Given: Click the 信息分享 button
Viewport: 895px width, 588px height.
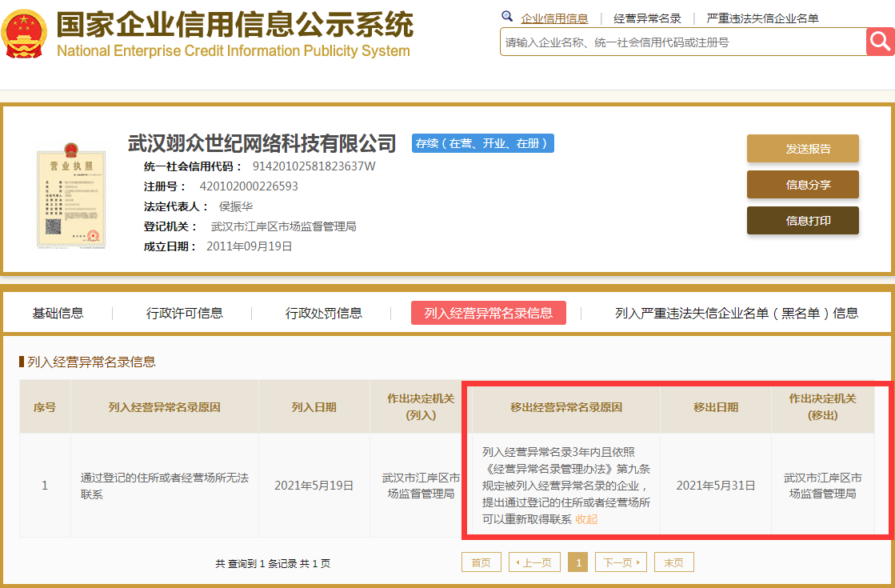Looking at the screenshot, I should click(802, 185).
